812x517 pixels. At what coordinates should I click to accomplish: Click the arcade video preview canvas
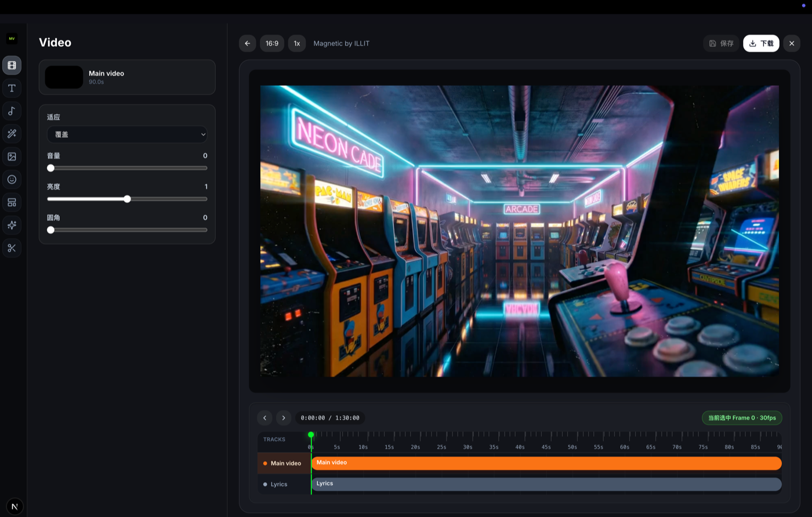pos(520,231)
